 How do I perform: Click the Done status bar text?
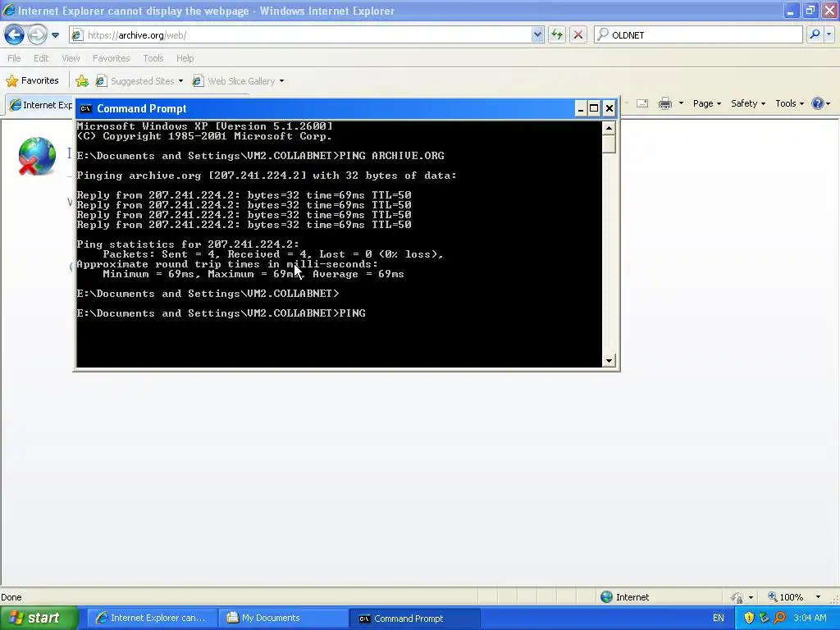(x=11, y=597)
